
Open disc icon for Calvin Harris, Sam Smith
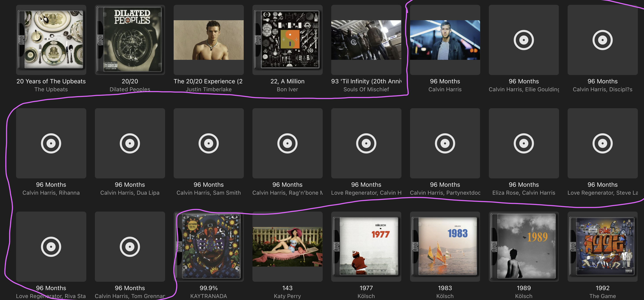click(x=208, y=143)
